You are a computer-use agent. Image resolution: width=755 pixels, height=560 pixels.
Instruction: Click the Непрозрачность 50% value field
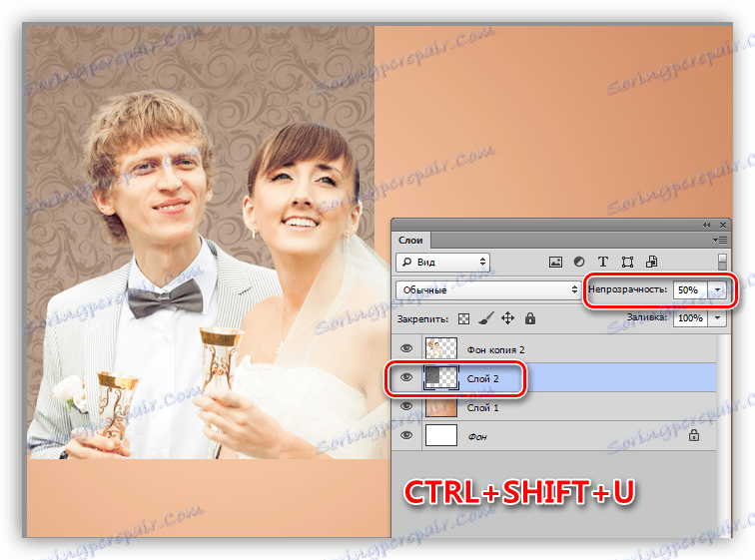(690, 289)
